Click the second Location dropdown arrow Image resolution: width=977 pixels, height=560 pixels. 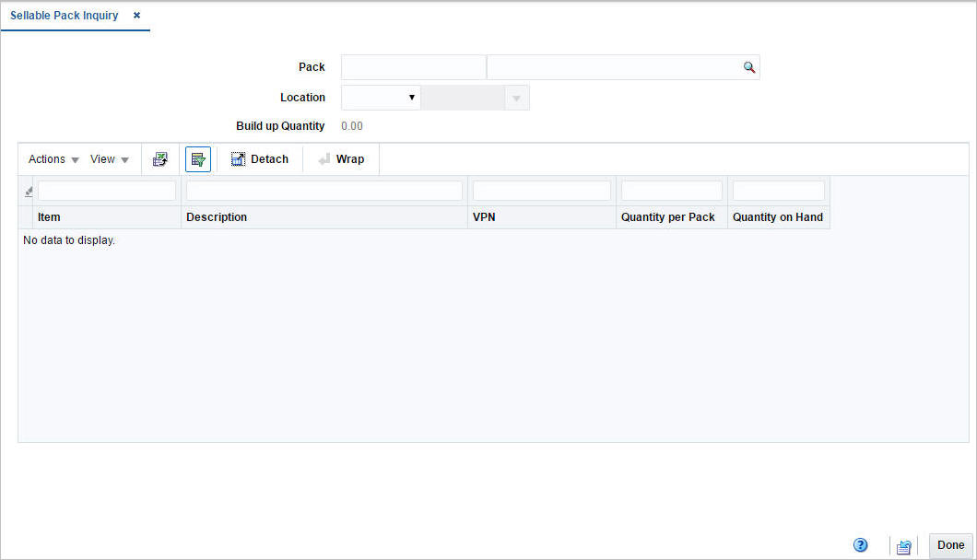pos(517,97)
